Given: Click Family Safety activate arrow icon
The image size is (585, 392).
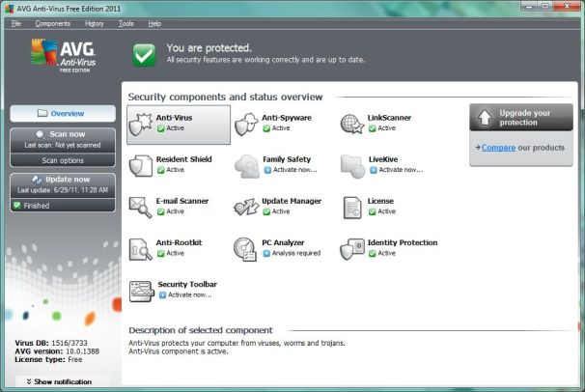Looking at the screenshot, I should point(267,170).
